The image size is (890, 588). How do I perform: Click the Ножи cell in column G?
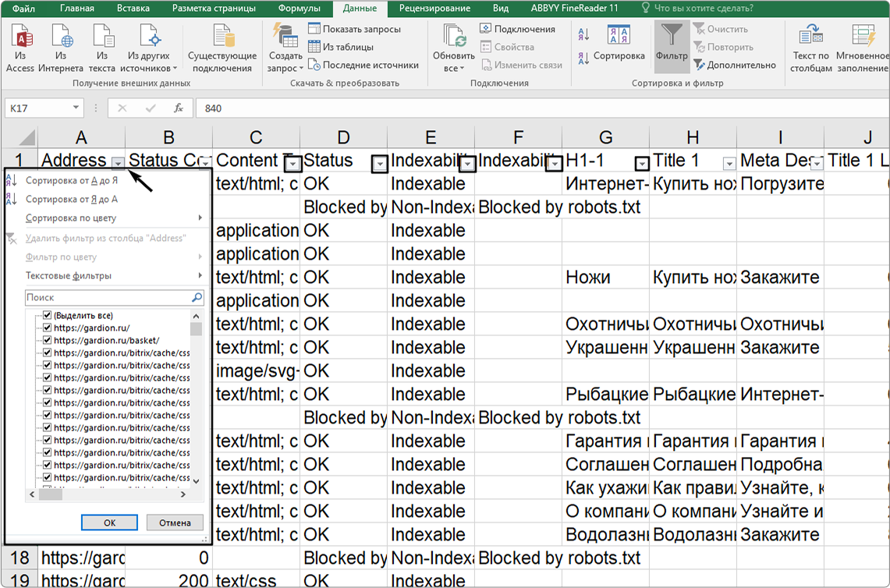[x=605, y=277]
